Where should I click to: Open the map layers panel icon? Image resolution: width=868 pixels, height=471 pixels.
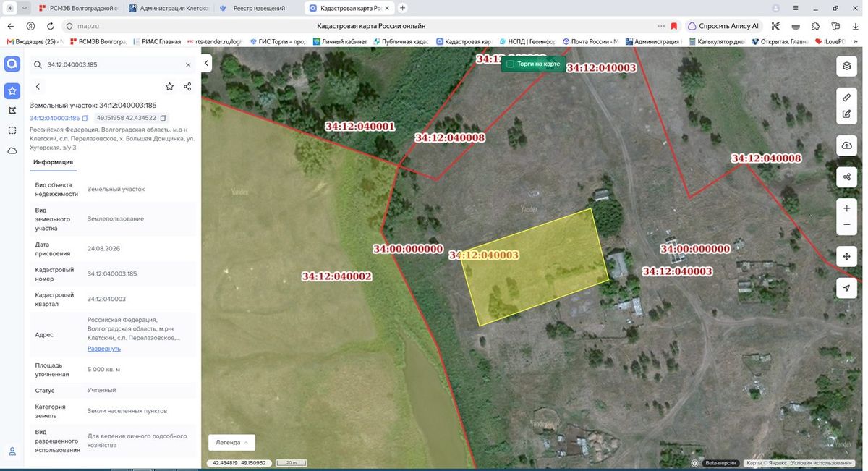tap(846, 66)
